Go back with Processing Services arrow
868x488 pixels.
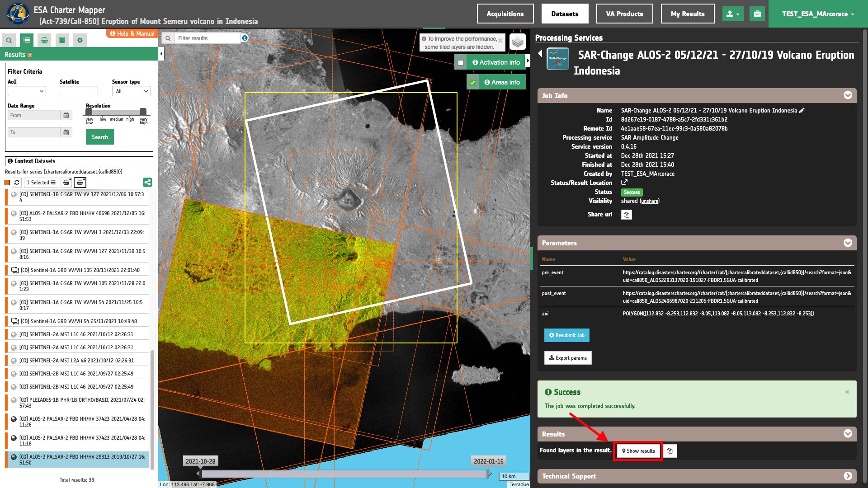[540, 54]
